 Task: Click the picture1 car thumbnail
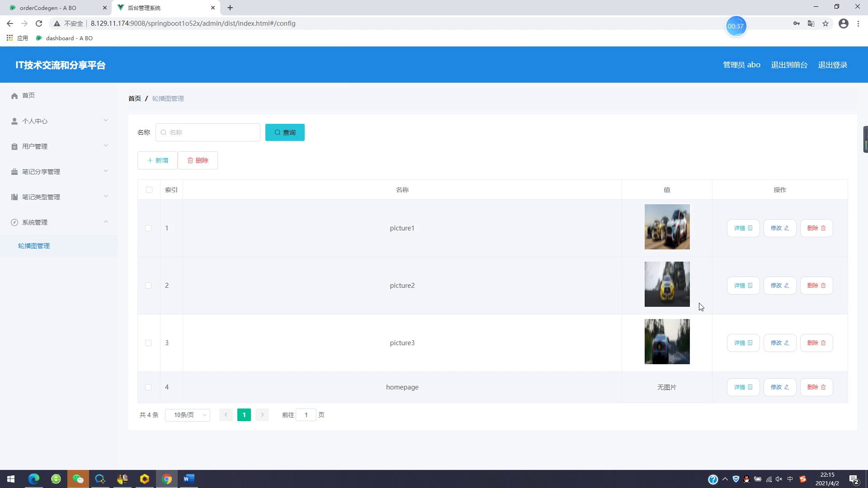coord(667,227)
